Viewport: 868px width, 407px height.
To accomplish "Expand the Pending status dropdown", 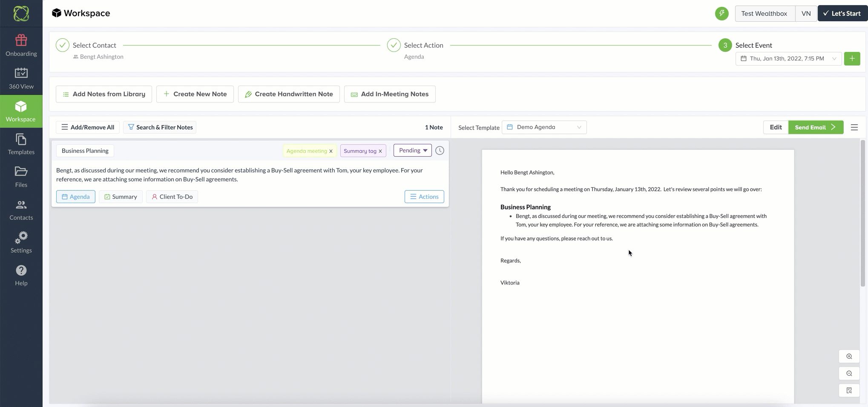I will pyautogui.click(x=413, y=150).
